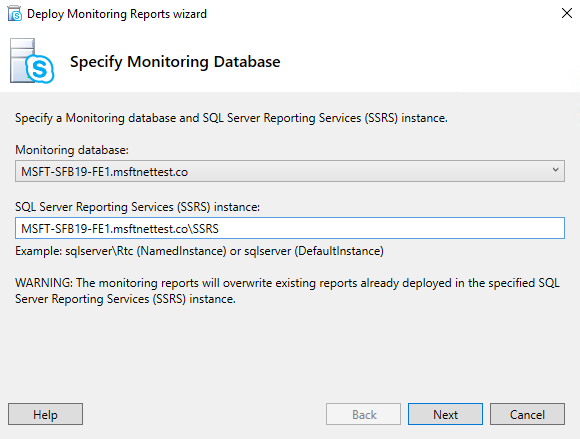The height and width of the screenshot is (439, 580).
Task: Click the Next button
Action: tap(445, 414)
